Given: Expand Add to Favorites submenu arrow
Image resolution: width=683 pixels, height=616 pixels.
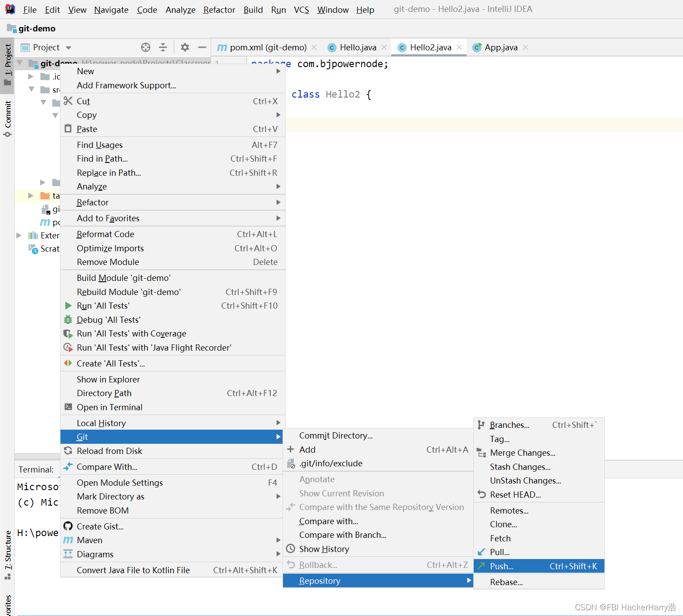Looking at the screenshot, I should pos(278,218).
